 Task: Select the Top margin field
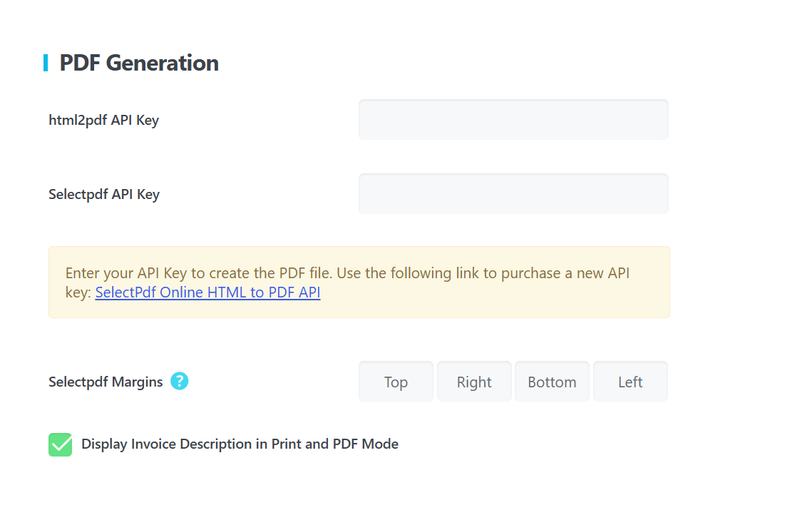pos(396,382)
